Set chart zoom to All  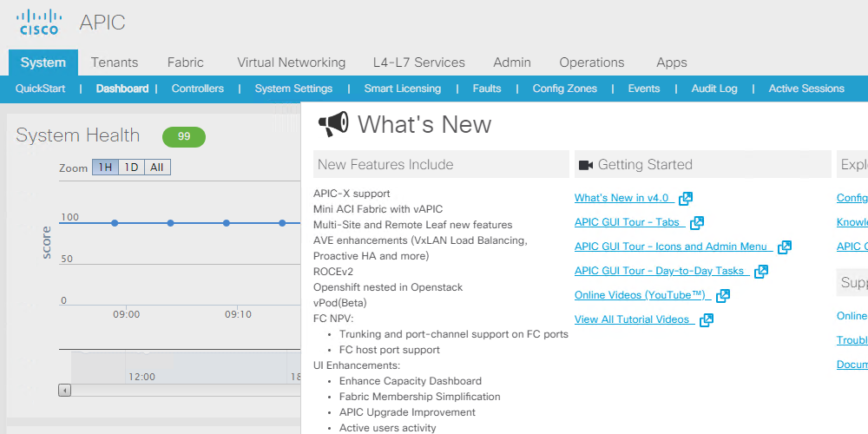tap(157, 168)
